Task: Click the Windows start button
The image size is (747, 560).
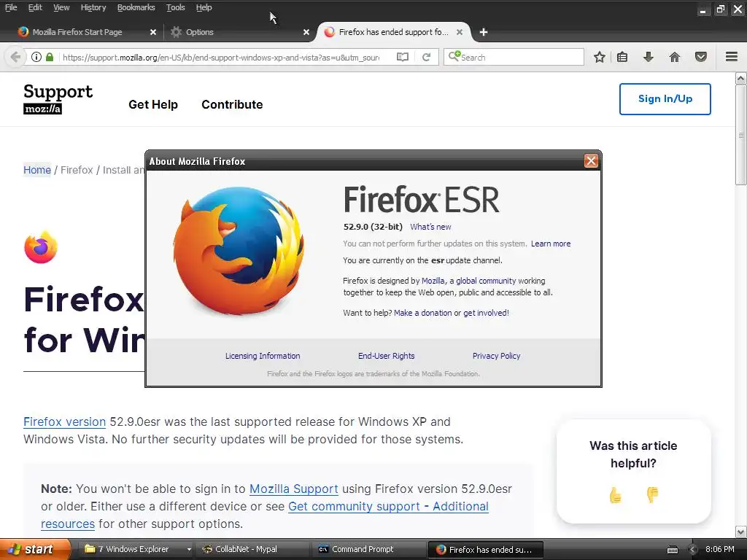Action: (34, 549)
